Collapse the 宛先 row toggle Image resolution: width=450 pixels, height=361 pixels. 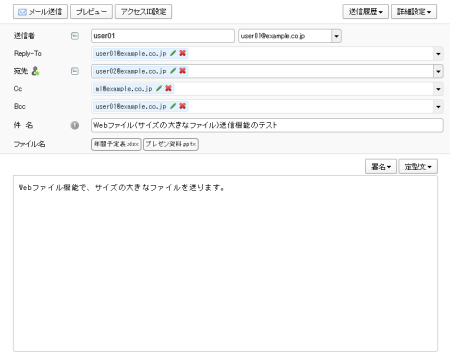click(x=75, y=71)
